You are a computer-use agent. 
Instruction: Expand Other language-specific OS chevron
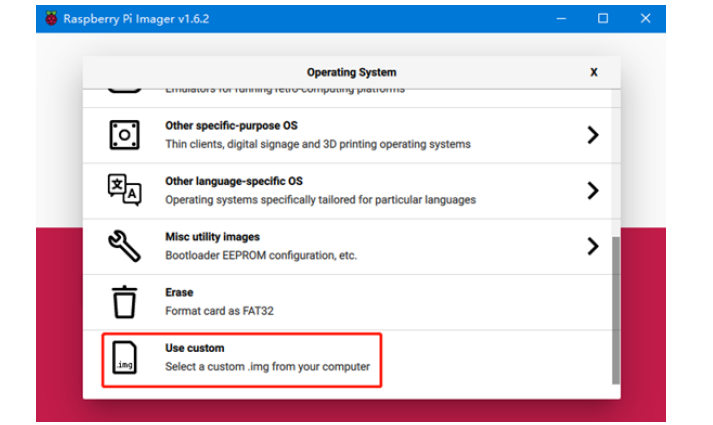592,190
